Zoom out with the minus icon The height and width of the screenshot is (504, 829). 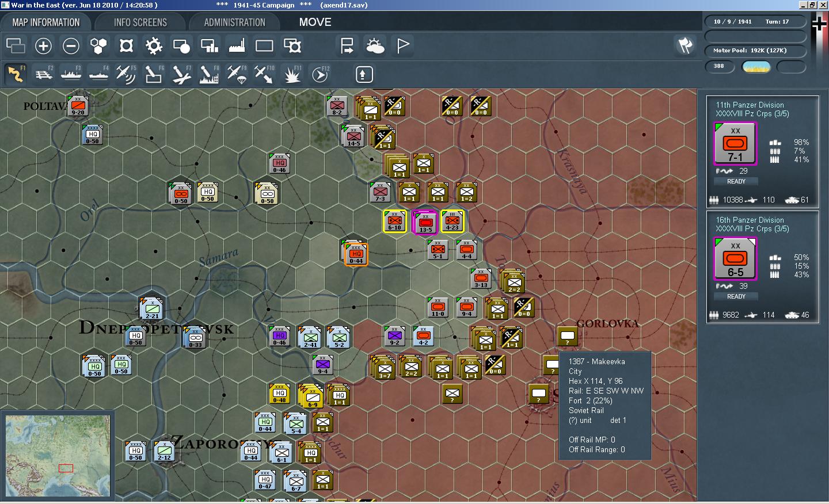point(71,45)
